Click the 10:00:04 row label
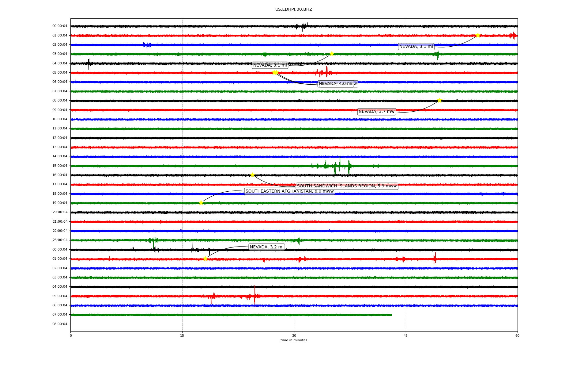 coord(60,119)
